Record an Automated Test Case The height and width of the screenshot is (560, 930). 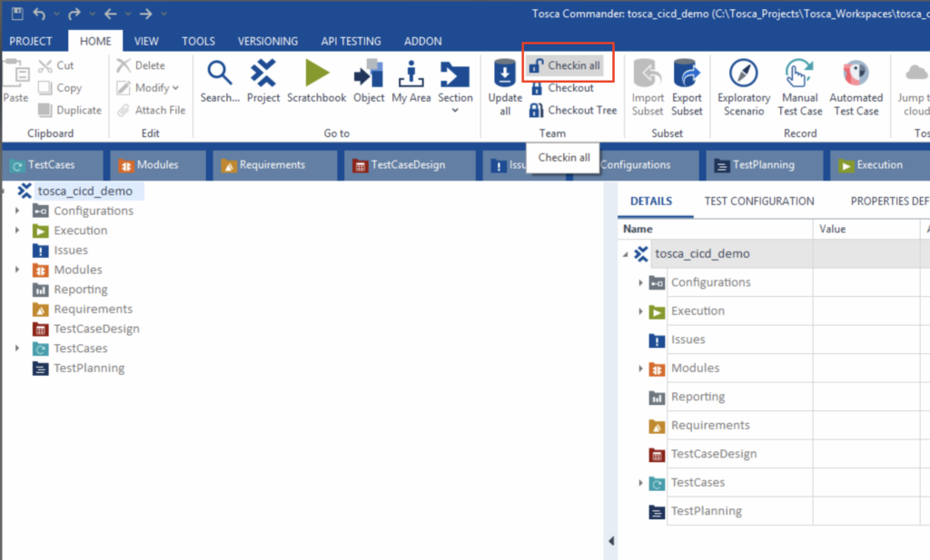point(856,87)
